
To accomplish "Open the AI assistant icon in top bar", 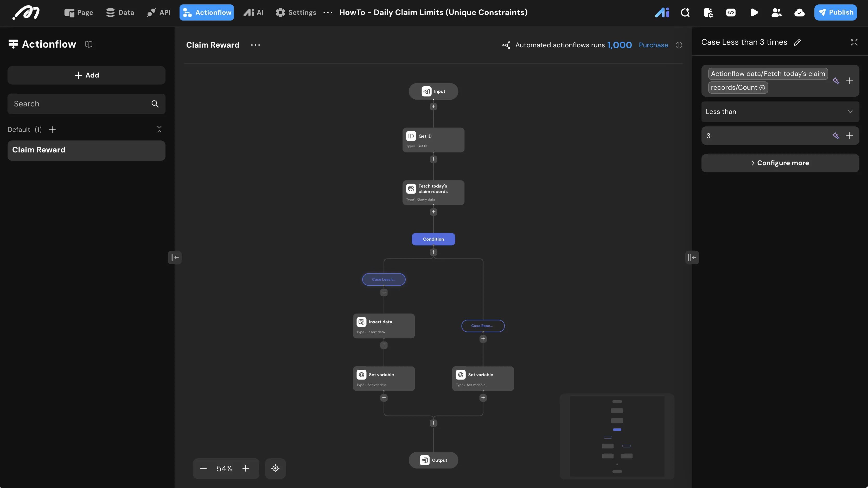I will pos(662,12).
